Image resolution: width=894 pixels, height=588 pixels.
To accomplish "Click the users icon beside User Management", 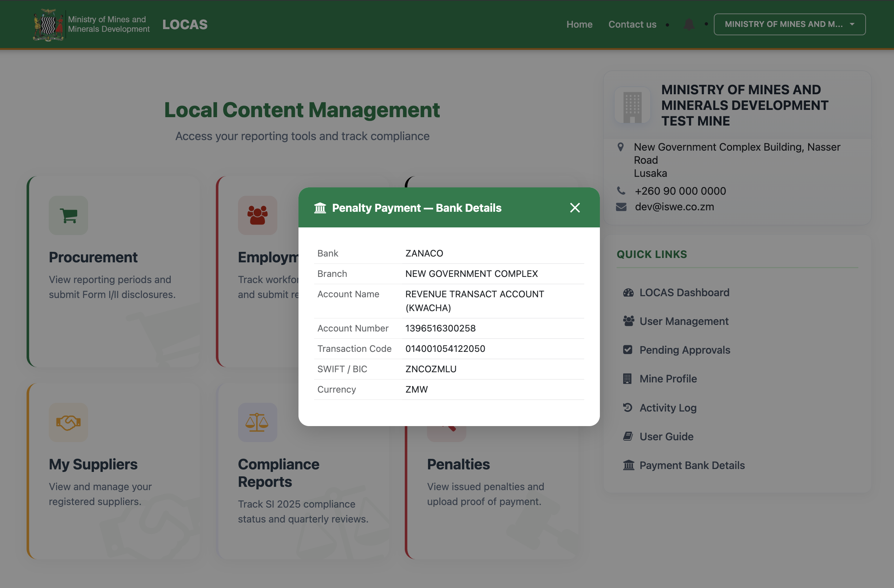I will (x=628, y=321).
